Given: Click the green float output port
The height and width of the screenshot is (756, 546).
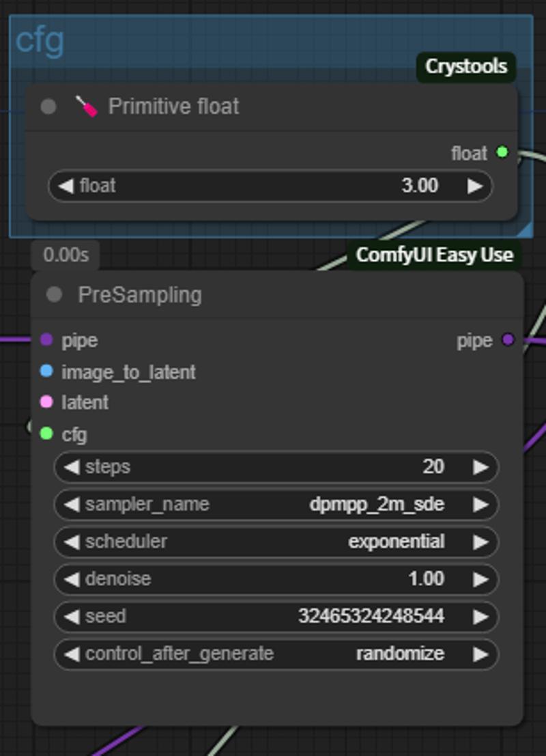Looking at the screenshot, I should pos(502,152).
